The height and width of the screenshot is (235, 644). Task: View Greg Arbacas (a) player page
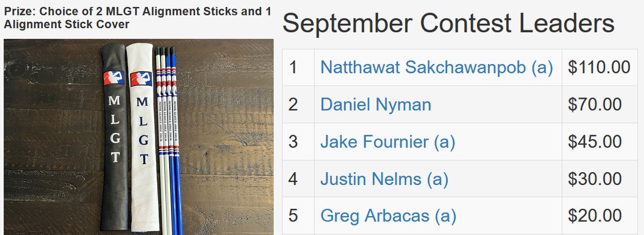[388, 216]
